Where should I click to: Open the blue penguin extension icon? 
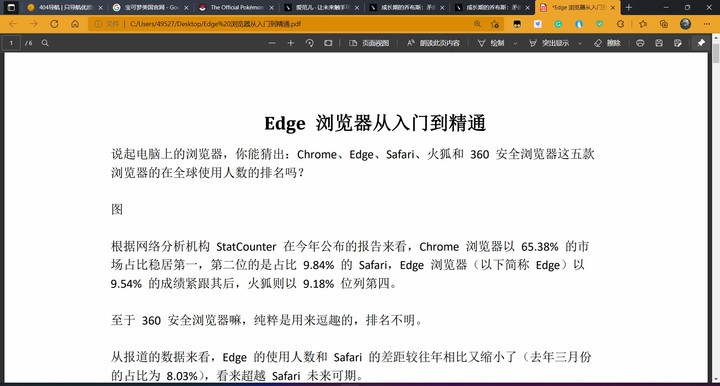579,24
